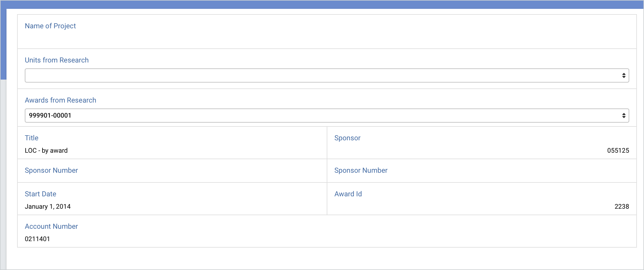Click the account number 0211401
The image size is (644, 270).
coord(37,239)
